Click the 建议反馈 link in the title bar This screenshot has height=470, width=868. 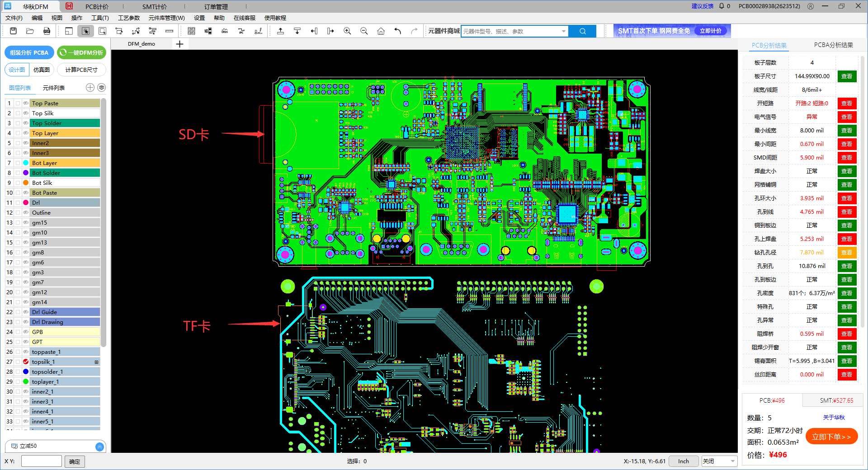tap(702, 6)
